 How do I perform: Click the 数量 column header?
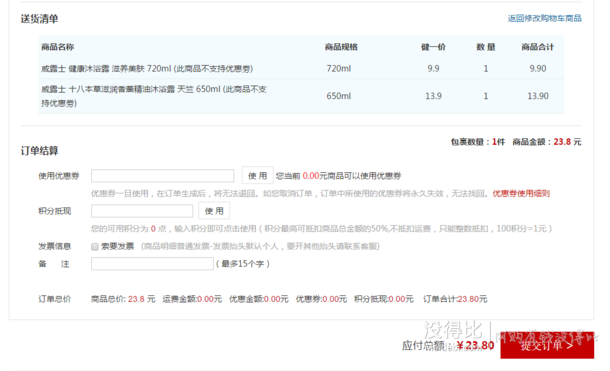(486, 47)
